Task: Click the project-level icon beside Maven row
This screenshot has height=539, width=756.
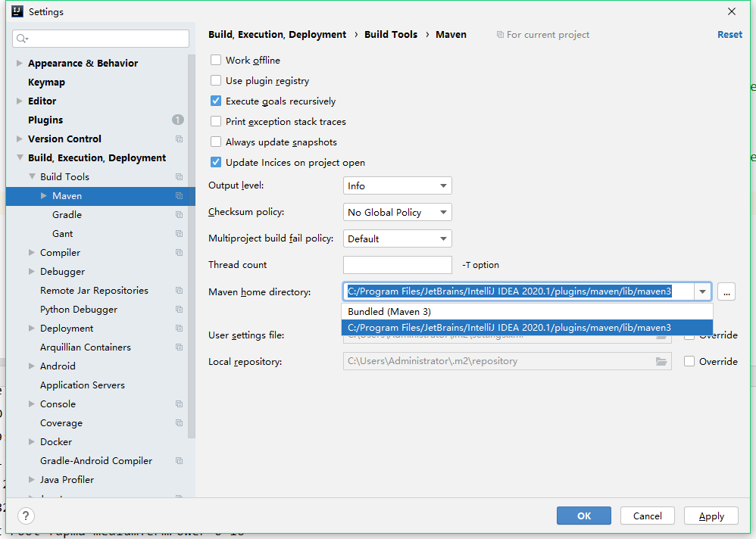Action: point(179,195)
